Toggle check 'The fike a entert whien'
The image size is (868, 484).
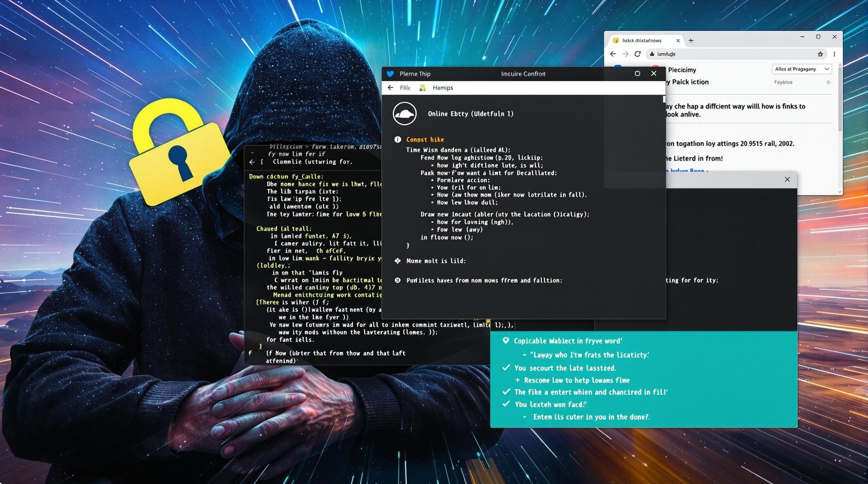point(506,392)
